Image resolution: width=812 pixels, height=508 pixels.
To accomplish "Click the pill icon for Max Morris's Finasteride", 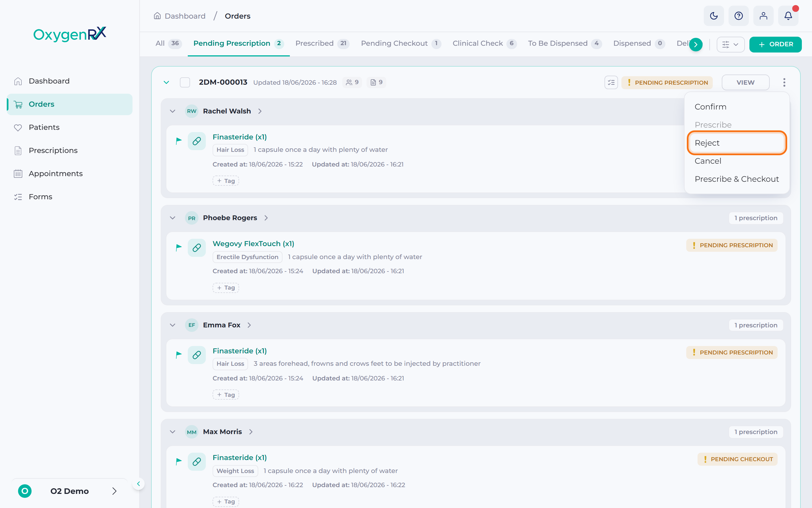I will [x=197, y=462].
